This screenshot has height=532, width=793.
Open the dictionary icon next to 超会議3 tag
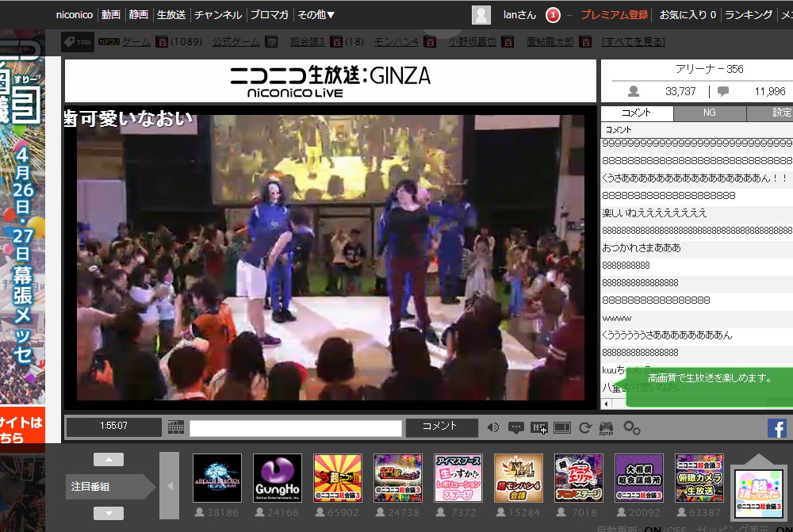point(335,42)
